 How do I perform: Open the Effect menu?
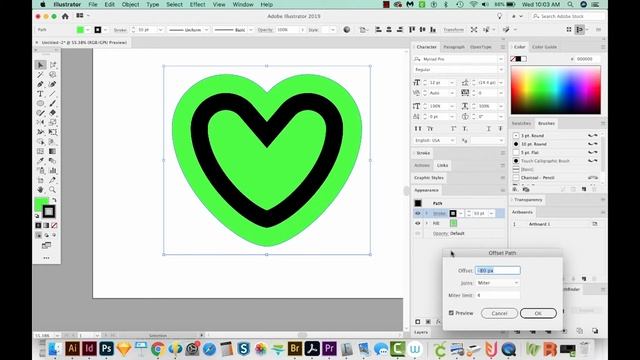pyautogui.click(x=197, y=4)
